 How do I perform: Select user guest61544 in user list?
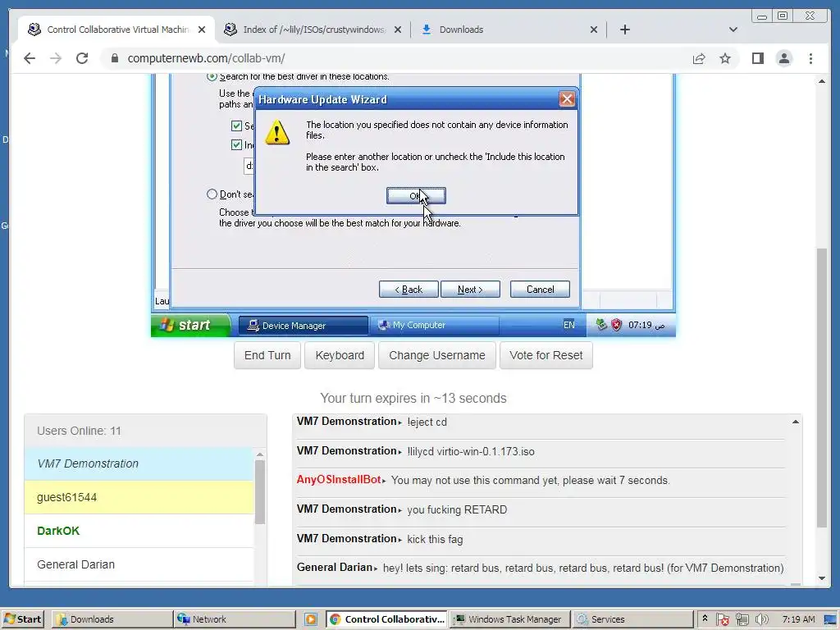coord(139,497)
